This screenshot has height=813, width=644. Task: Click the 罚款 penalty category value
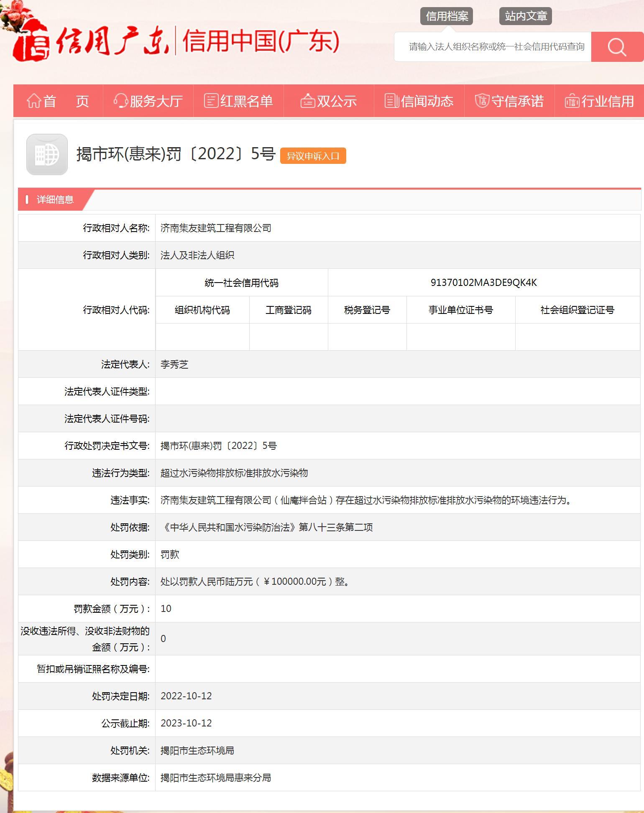click(170, 555)
